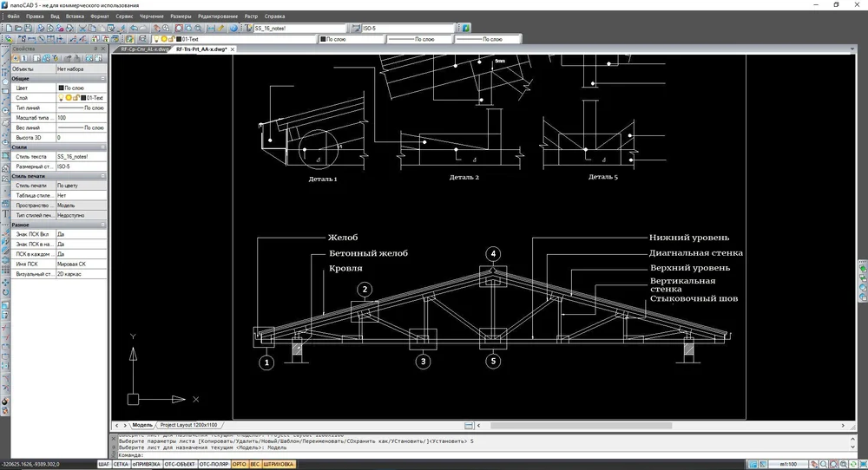The image size is (868, 470).
Task: Switch to Project Layout 1200x1100 tab
Action: (188, 425)
